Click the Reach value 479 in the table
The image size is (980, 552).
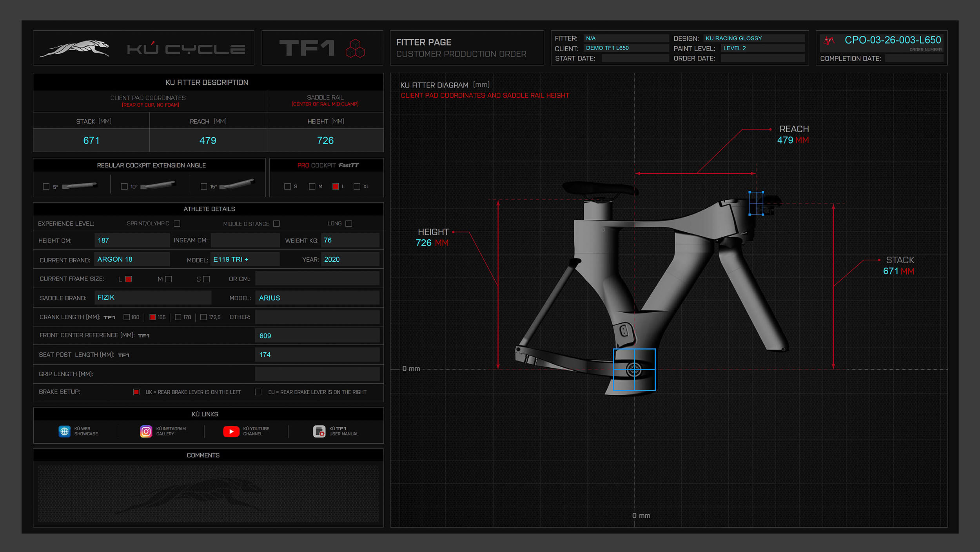(208, 140)
